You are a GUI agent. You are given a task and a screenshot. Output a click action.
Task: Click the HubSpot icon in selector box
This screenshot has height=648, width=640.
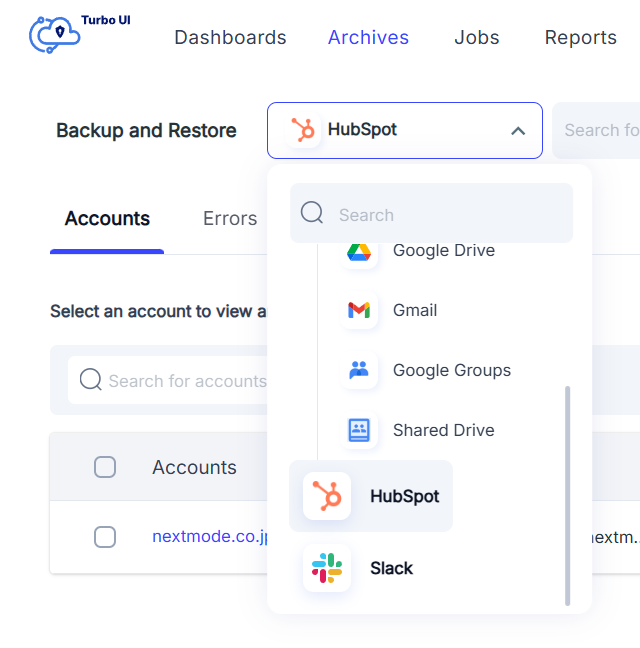tap(303, 130)
